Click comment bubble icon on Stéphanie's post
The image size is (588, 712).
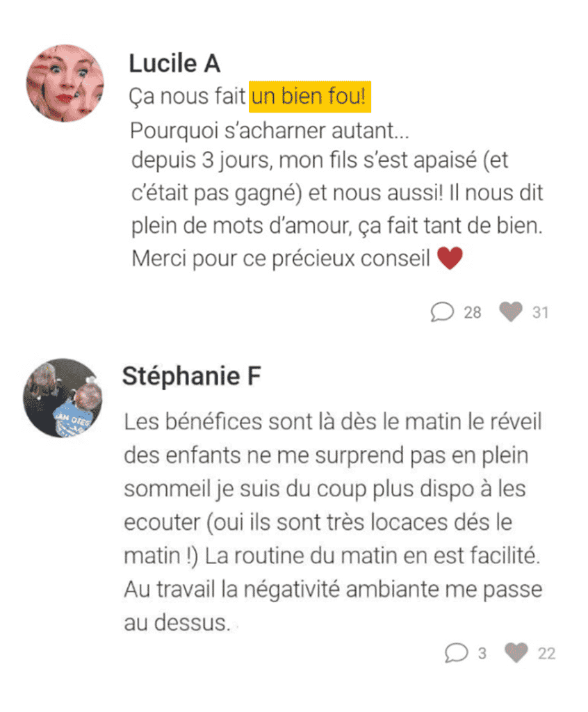(x=456, y=653)
